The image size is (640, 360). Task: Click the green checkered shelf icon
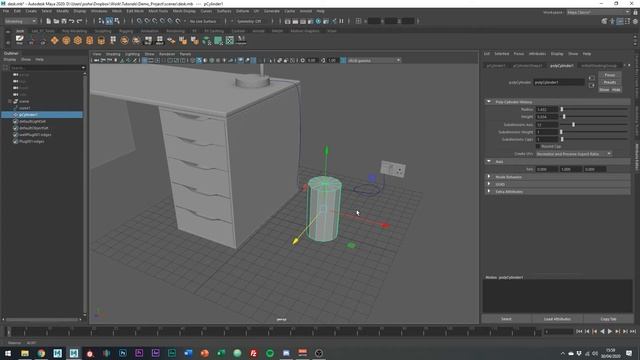coord(230,40)
